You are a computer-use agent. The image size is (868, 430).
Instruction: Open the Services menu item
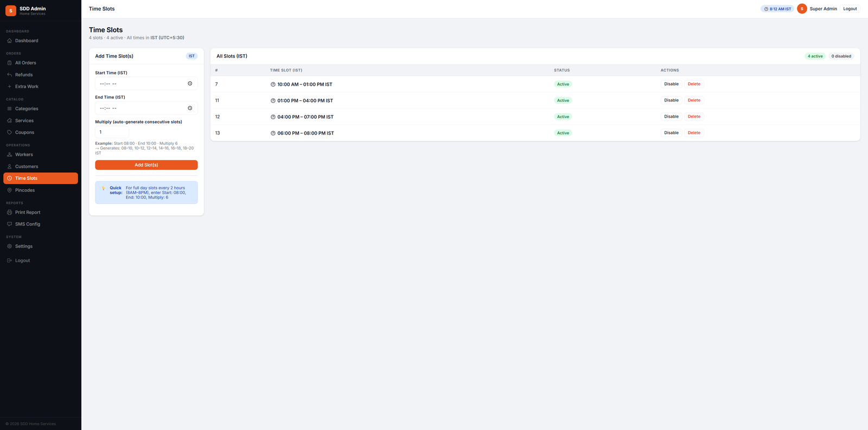coord(41,121)
